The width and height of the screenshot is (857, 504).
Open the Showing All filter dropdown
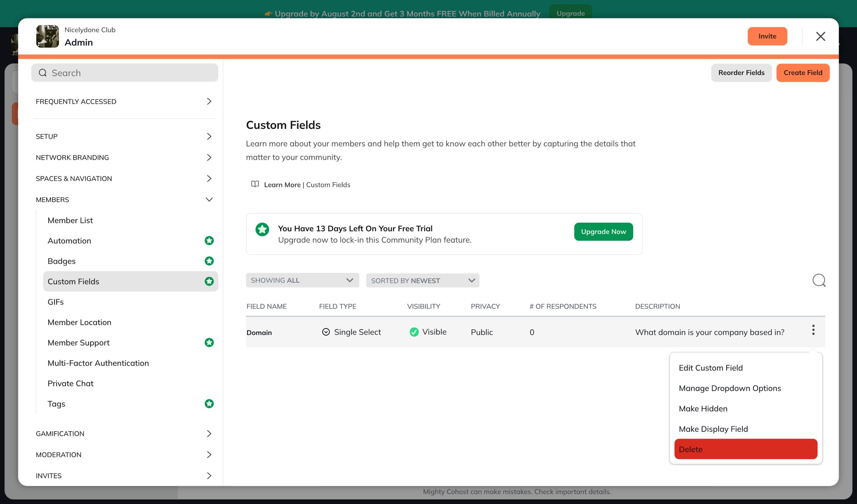click(302, 280)
